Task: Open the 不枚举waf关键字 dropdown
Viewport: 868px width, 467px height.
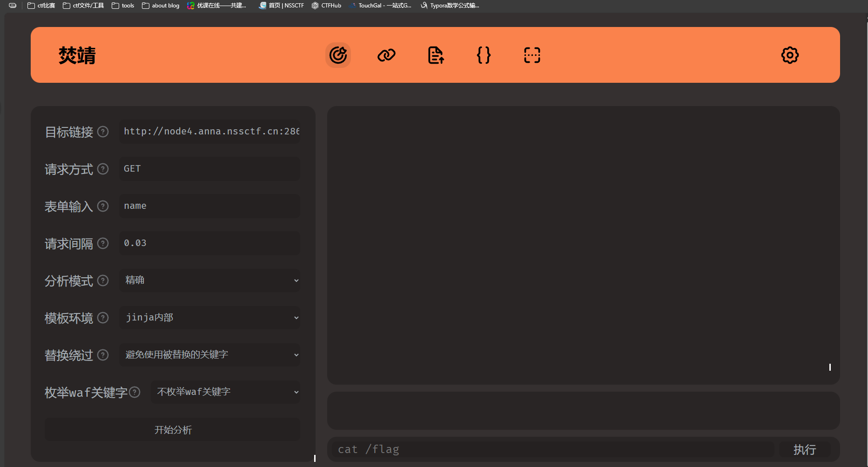Action: click(225, 392)
